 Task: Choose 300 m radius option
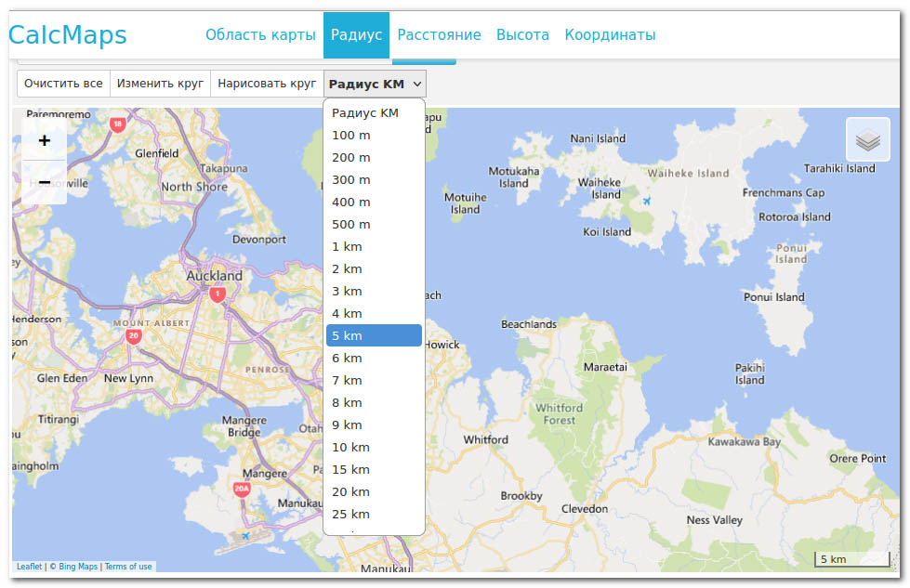point(374,180)
